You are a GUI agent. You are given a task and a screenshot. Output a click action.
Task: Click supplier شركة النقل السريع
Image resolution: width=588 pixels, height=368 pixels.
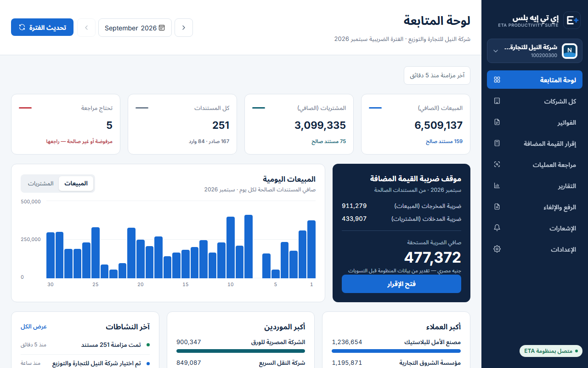tap(282, 362)
